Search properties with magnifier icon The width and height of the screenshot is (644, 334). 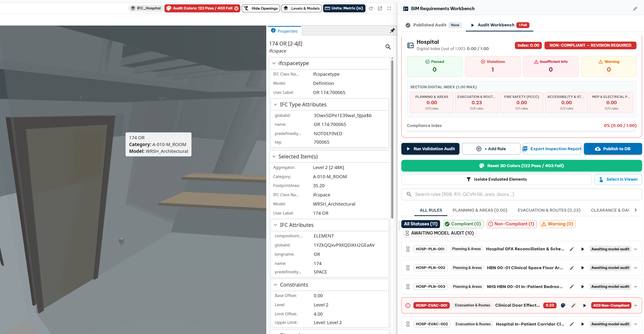388,47
